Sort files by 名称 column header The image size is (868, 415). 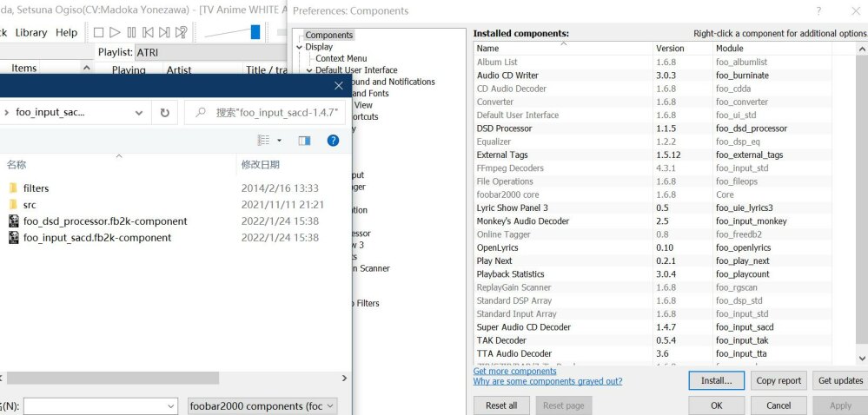pyautogui.click(x=118, y=164)
